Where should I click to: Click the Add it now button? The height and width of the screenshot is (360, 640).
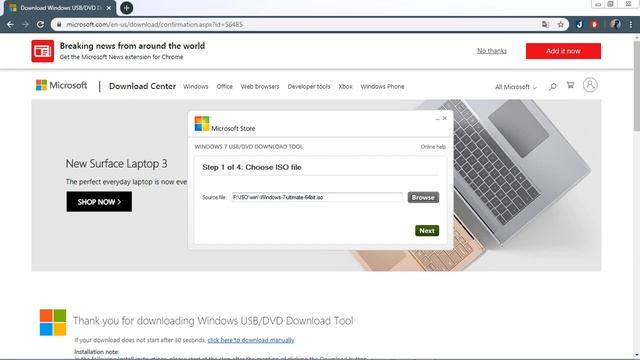point(563,51)
